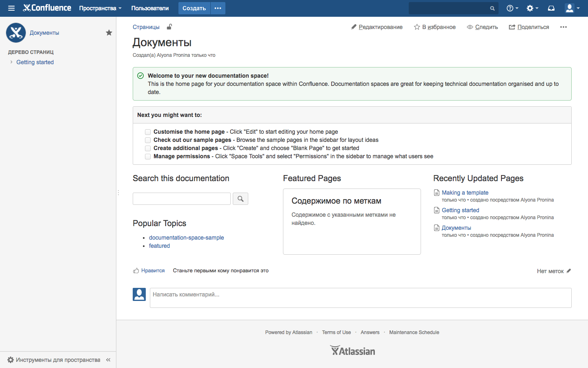Expand the Getting started tree item
Screen dimensions: 588x368
tap(11, 62)
